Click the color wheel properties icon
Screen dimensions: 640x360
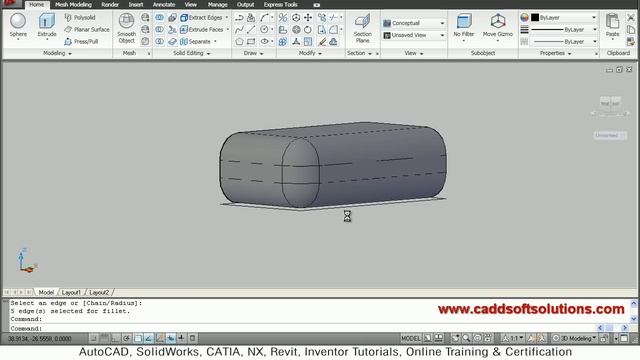(x=524, y=18)
